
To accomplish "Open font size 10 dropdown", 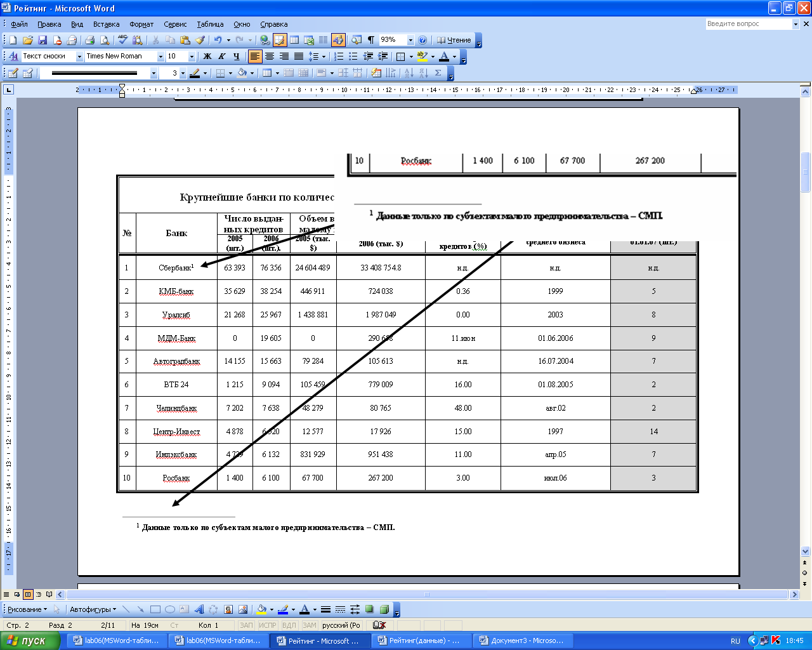I will 192,56.
